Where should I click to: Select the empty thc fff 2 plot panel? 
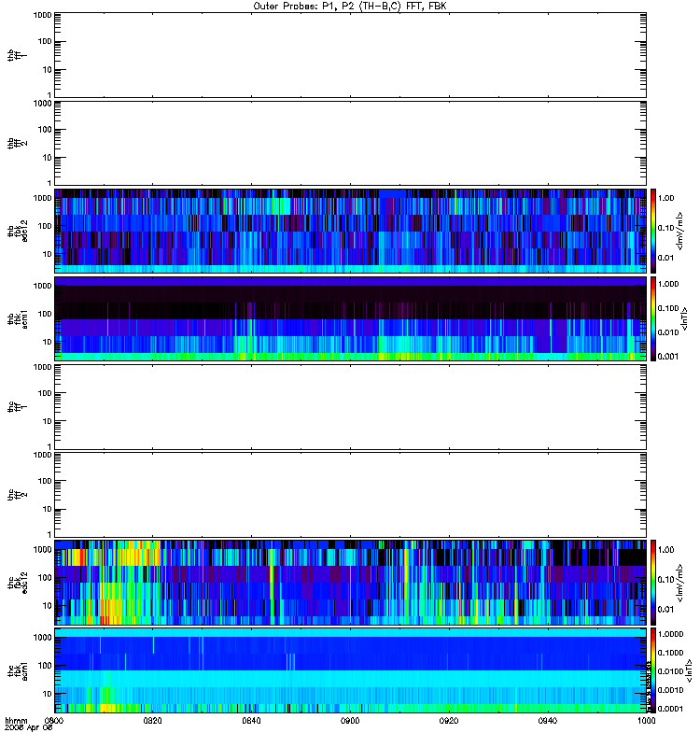click(x=350, y=495)
